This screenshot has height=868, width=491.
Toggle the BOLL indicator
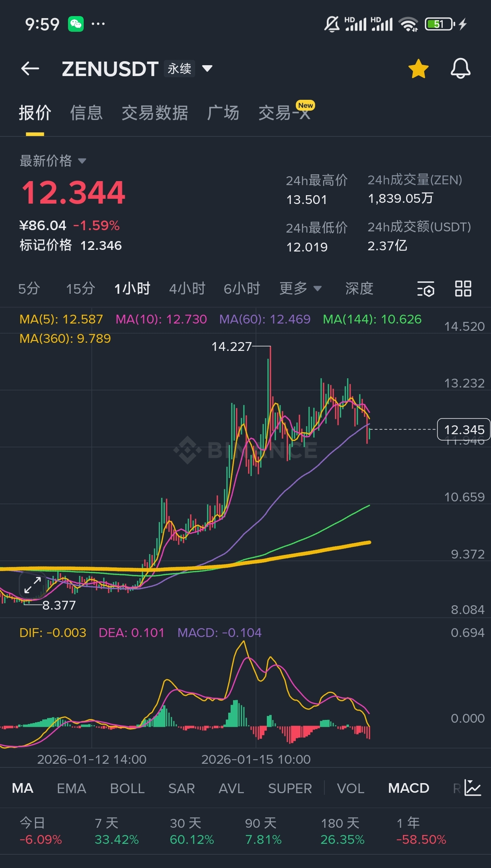point(127,788)
